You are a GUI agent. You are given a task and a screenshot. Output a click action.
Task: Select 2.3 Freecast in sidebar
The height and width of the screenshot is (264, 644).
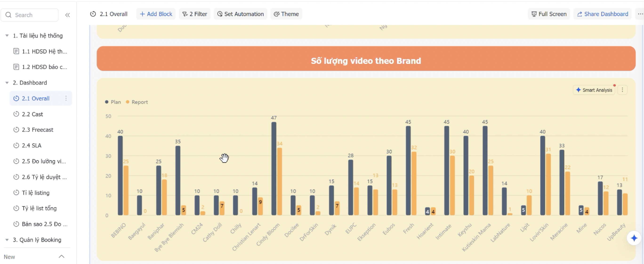tap(37, 130)
